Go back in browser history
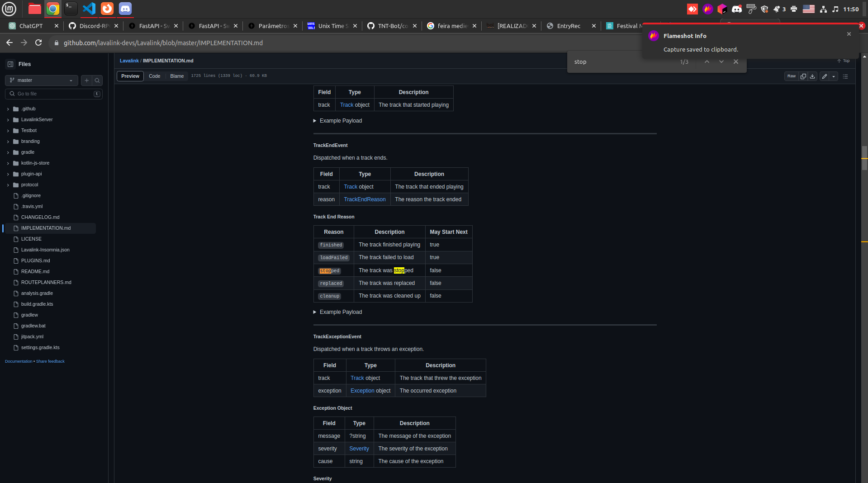 click(9, 43)
